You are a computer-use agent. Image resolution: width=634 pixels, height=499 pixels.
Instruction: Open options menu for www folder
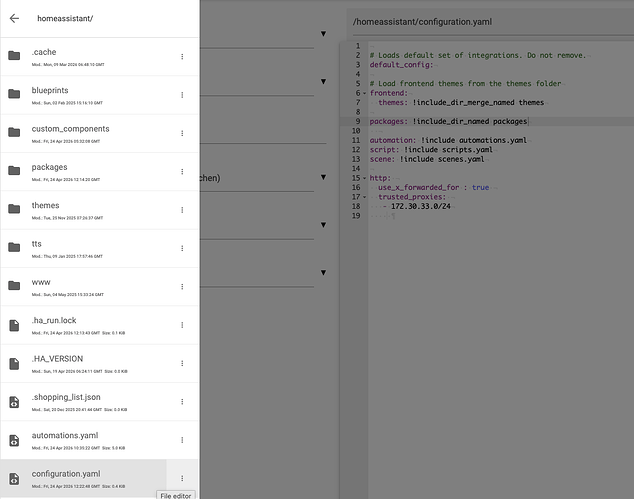[182, 287]
